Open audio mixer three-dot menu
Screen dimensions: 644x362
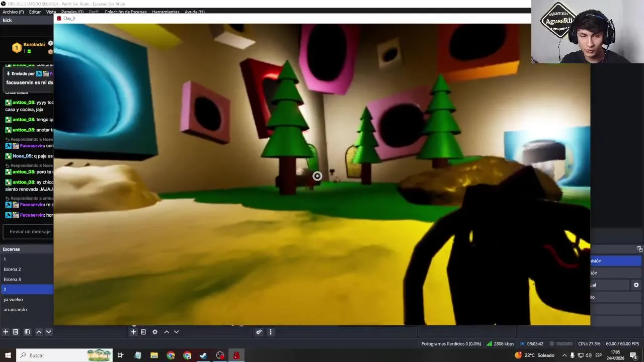click(271, 332)
